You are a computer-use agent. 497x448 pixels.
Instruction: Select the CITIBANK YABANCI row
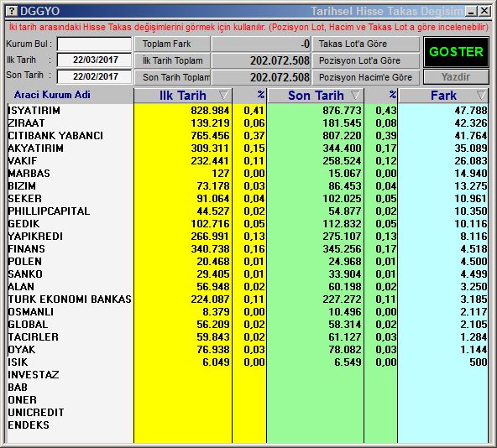point(248,136)
